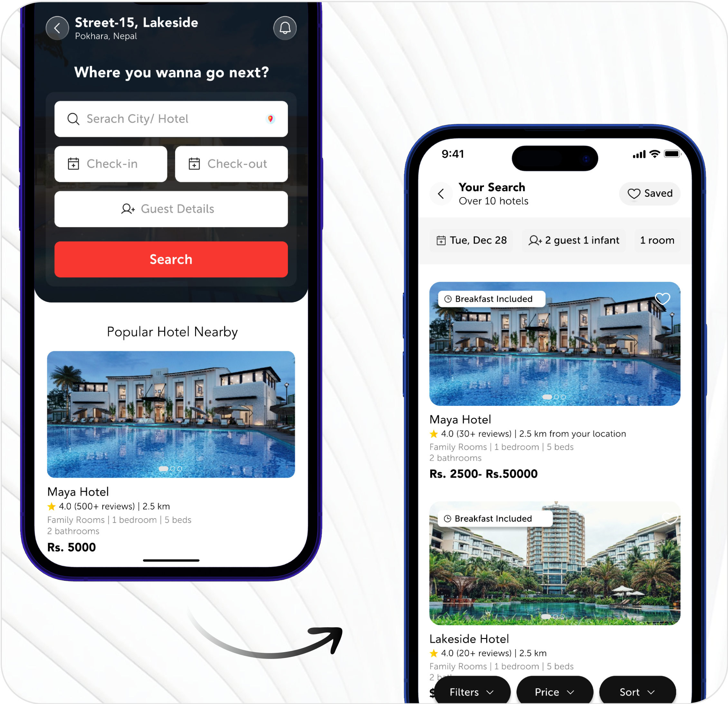Tap the check-in calendar icon
Viewport: 728px width, 704px height.
tap(73, 164)
